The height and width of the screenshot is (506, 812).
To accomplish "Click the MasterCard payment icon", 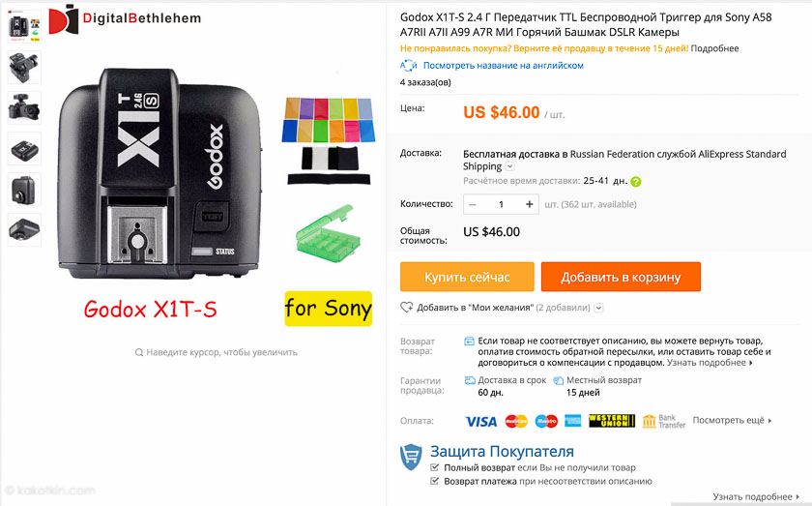I will coord(516,421).
